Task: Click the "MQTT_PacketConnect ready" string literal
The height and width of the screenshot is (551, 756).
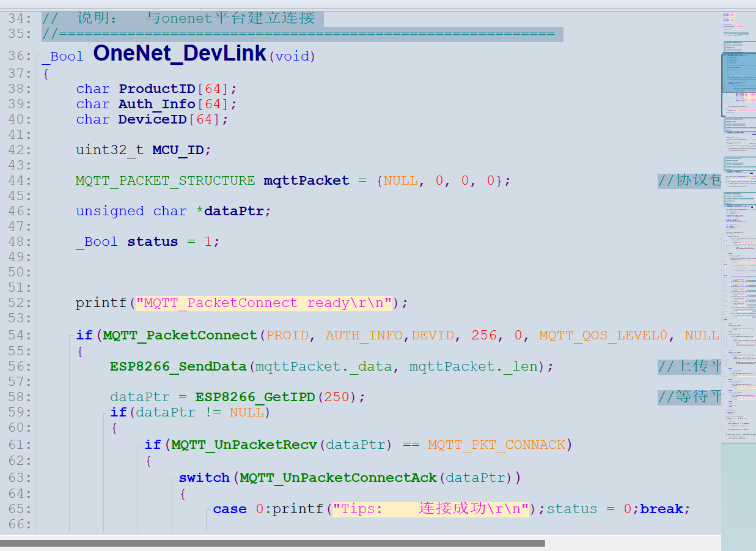Action: (x=263, y=303)
